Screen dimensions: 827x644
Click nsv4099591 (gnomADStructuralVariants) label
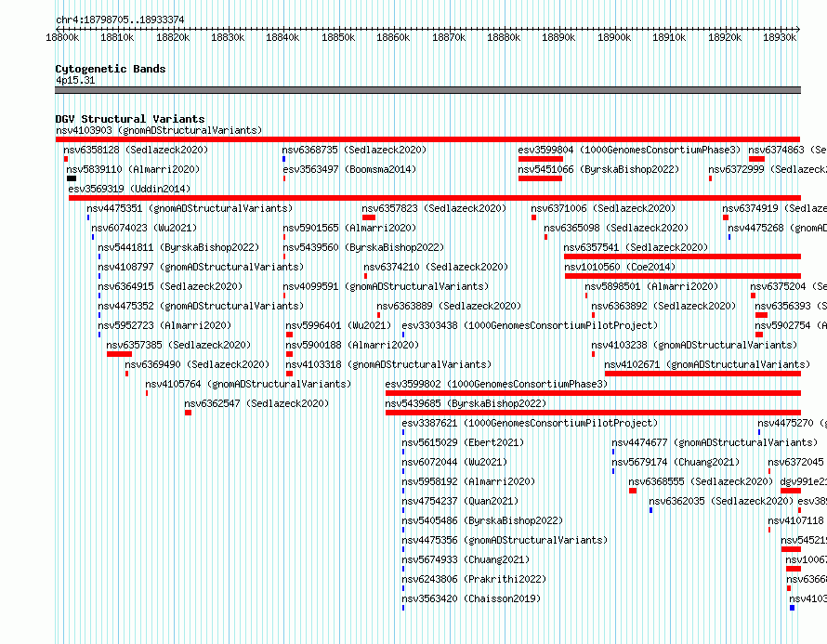[x=386, y=286]
